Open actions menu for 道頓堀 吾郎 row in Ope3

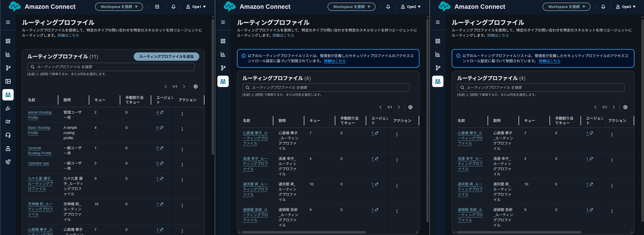[x=611, y=210]
